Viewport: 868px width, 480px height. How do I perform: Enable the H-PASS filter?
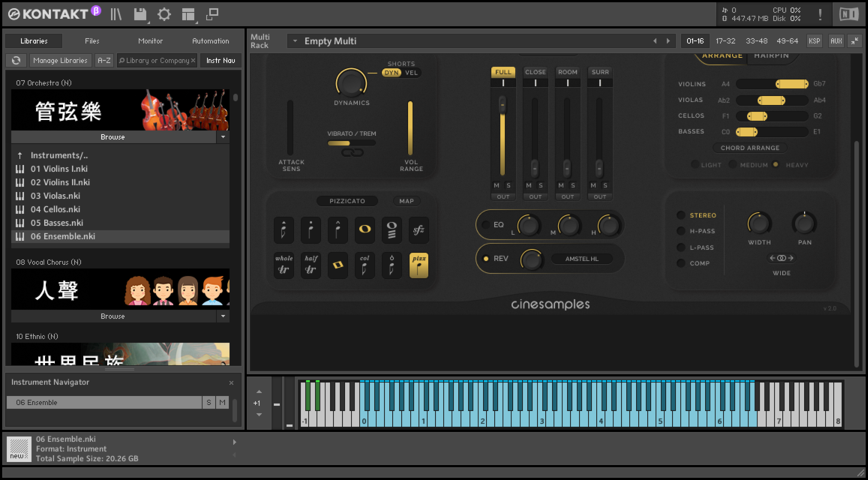click(x=681, y=231)
